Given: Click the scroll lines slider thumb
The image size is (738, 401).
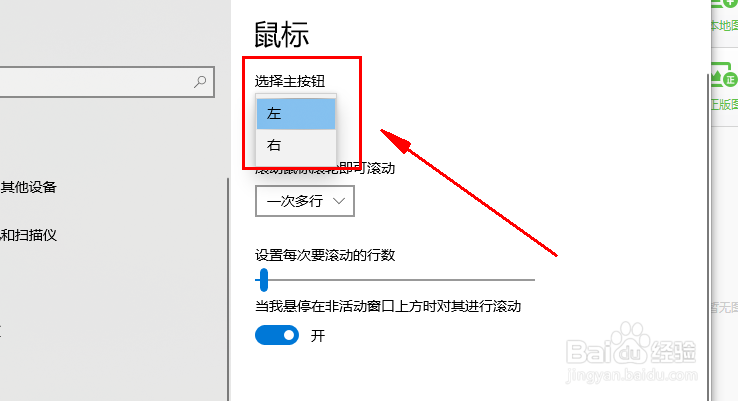Looking at the screenshot, I should [x=264, y=280].
